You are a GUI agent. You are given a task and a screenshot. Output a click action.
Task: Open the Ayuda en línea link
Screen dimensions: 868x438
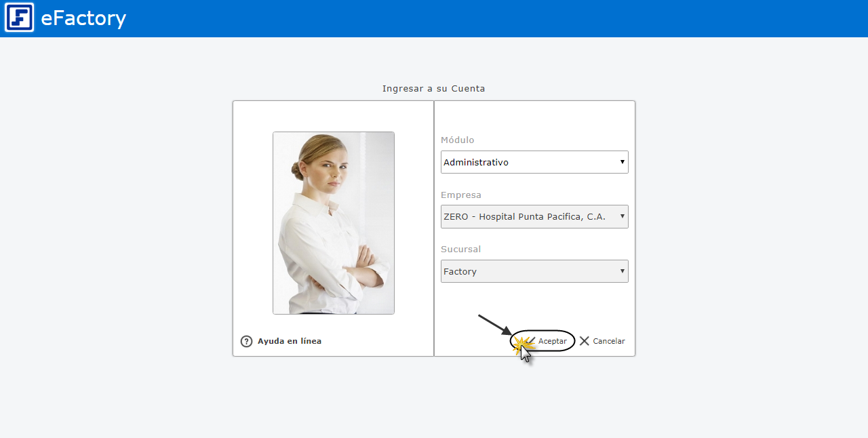pyautogui.click(x=290, y=341)
